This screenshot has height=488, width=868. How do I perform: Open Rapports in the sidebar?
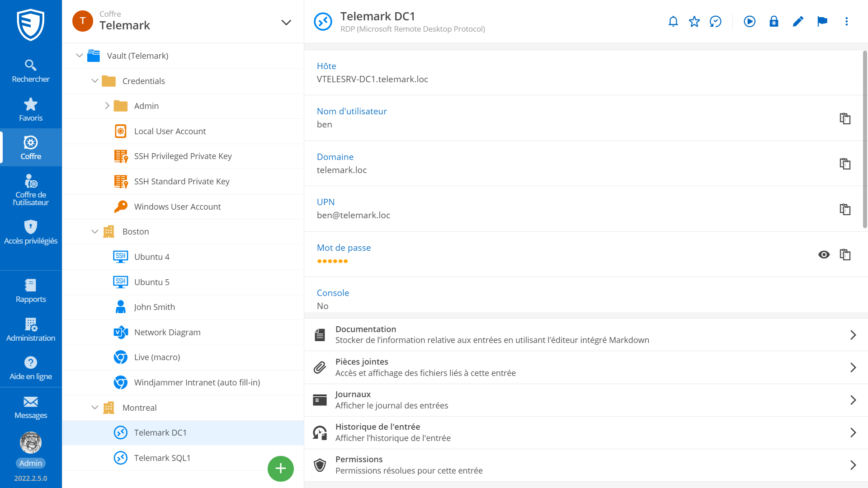point(31,291)
